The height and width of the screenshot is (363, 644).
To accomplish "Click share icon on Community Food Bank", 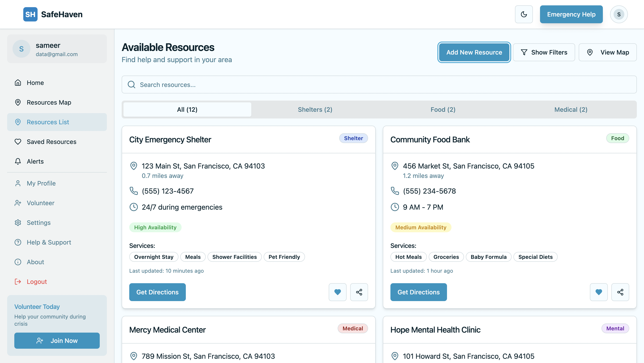I will point(620,292).
